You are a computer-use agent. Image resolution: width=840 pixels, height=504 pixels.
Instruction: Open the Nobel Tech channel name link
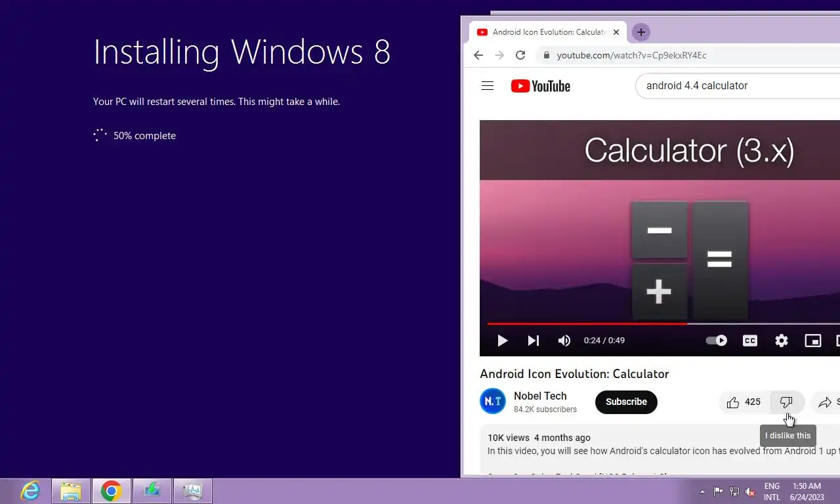(x=540, y=396)
